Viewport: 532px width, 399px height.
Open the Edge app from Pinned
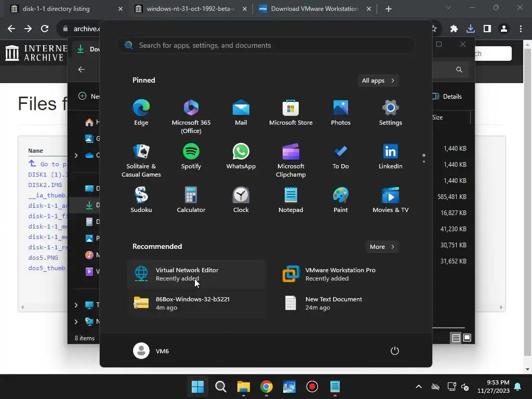(x=141, y=113)
